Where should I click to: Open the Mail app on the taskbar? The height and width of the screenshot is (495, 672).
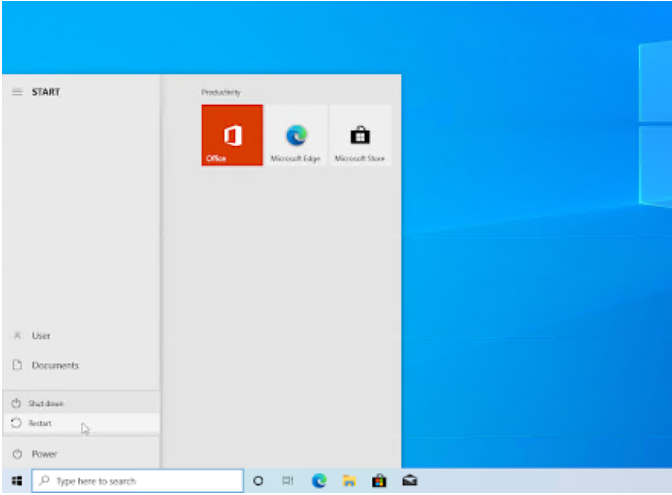tap(410, 481)
